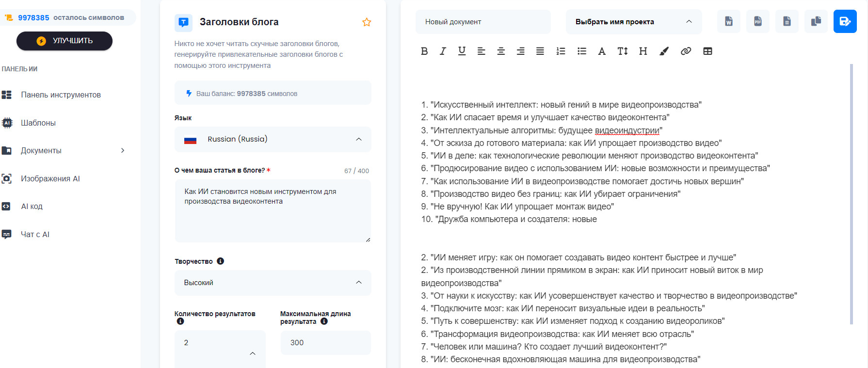Image resolution: width=868 pixels, height=368 pixels.
Task: Toggle bold formatting
Action: coord(424,51)
